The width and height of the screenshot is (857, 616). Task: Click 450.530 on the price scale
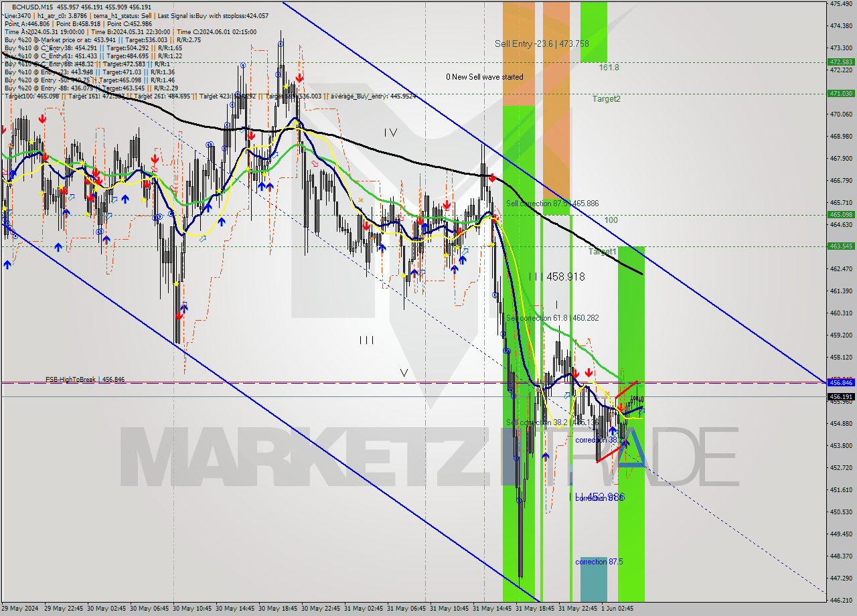click(x=840, y=512)
